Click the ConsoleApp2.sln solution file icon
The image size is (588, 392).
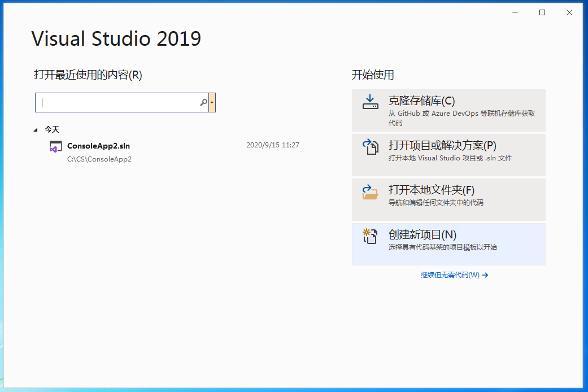[x=55, y=147]
